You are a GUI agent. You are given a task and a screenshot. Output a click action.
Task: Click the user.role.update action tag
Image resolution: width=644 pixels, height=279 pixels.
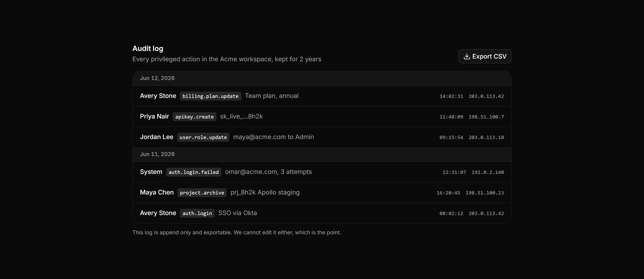pyautogui.click(x=203, y=137)
